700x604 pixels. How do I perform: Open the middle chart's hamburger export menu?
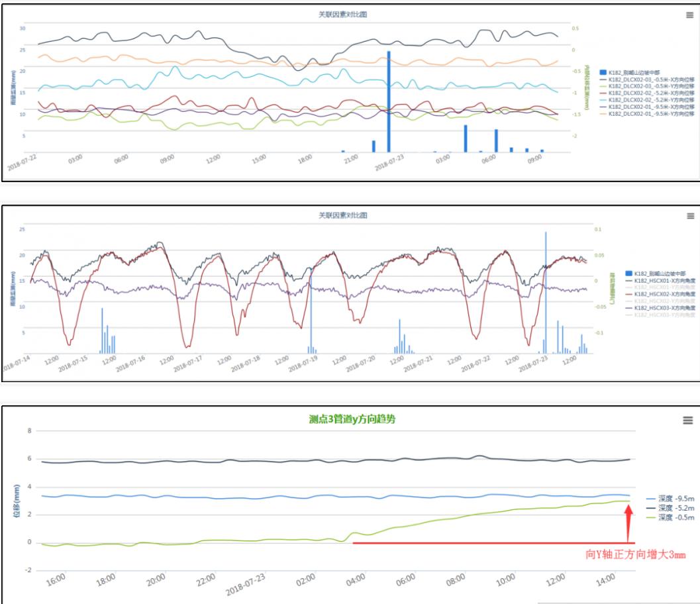pyautogui.click(x=690, y=216)
